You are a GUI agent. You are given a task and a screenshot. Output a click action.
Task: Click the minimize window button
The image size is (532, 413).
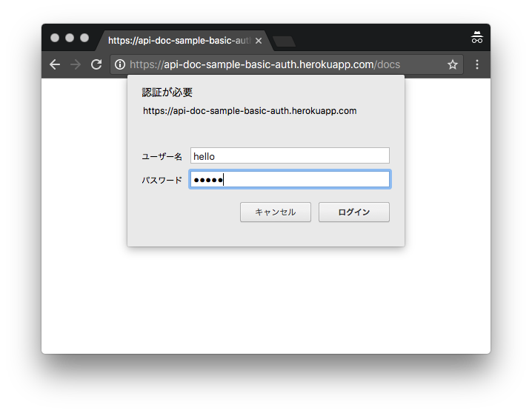(x=70, y=38)
